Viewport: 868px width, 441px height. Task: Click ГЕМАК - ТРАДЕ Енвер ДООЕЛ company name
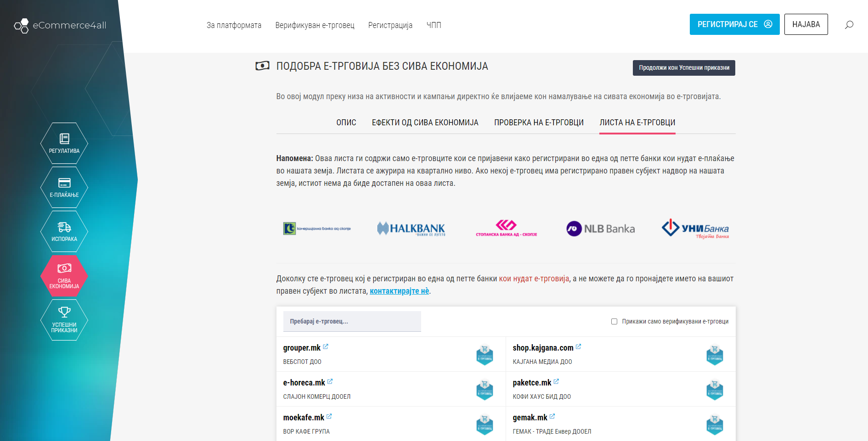pos(552,431)
